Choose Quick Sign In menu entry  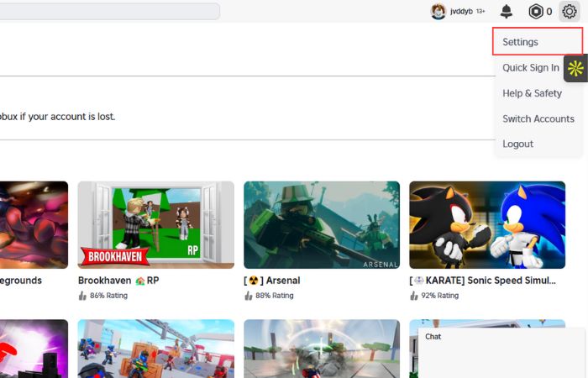tap(531, 68)
